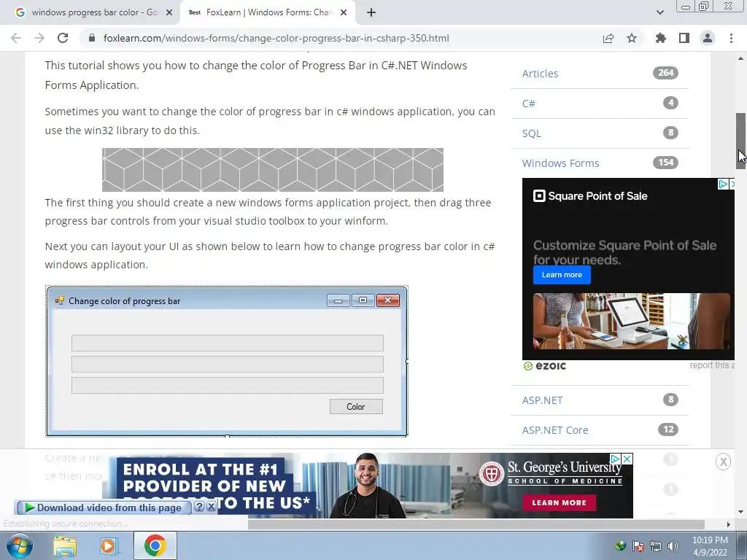The image size is (747, 560).
Task: Click the scroll up arrow
Action: pyautogui.click(x=741, y=58)
